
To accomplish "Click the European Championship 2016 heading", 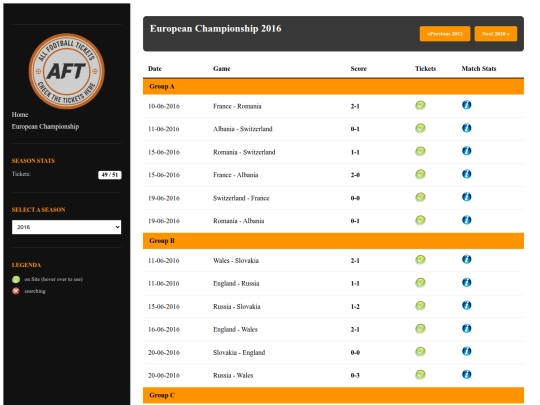I will pyautogui.click(x=216, y=29).
